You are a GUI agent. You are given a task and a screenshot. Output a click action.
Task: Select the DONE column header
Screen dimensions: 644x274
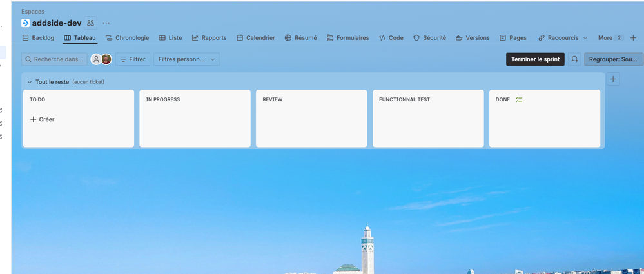pyautogui.click(x=503, y=99)
